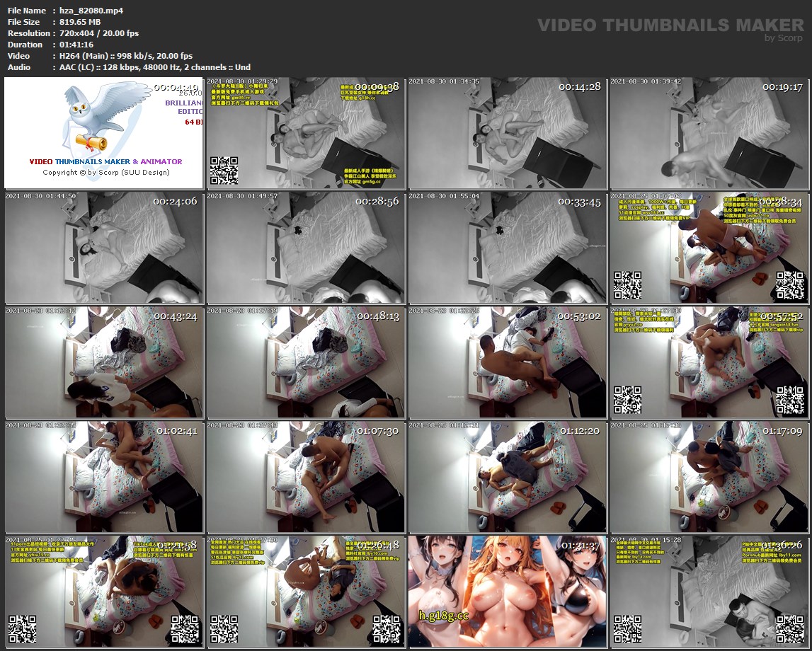Screen dimensions: 812x651
Task: Open the thumbnail stamped 00:14:28
Action: pos(507,133)
